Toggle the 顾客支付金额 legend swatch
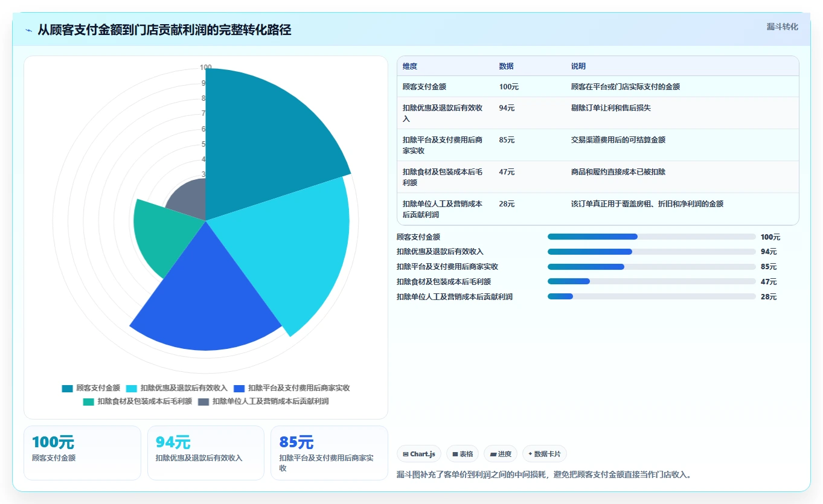The width and height of the screenshot is (823, 504). tap(67, 388)
